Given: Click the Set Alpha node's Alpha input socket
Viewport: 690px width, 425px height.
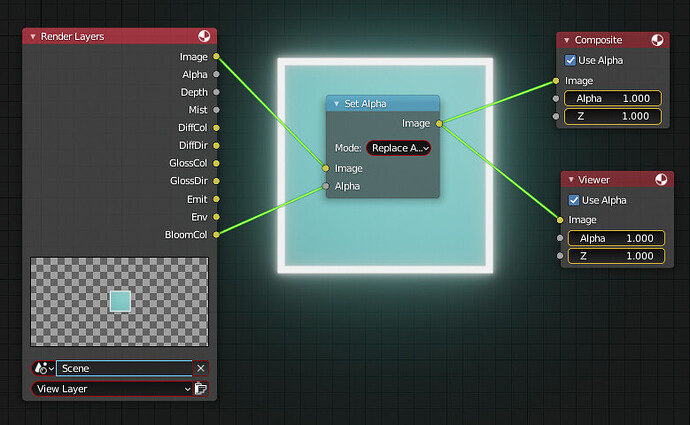Looking at the screenshot, I should [325, 186].
